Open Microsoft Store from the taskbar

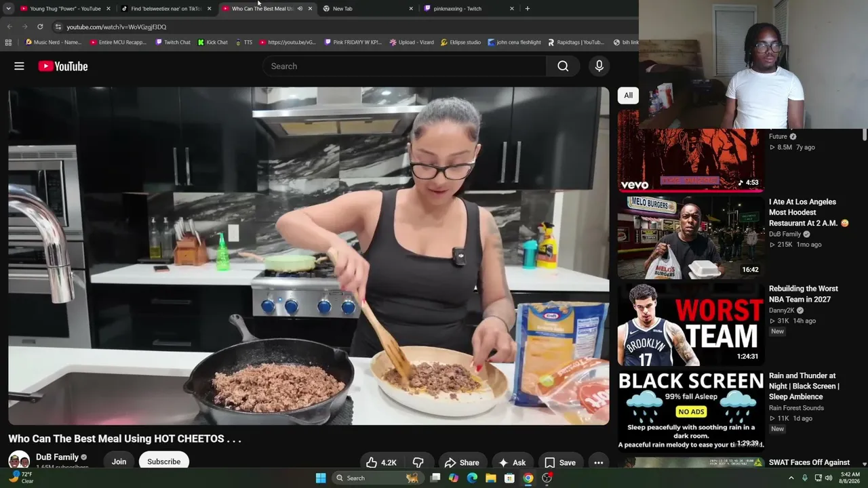point(509,478)
